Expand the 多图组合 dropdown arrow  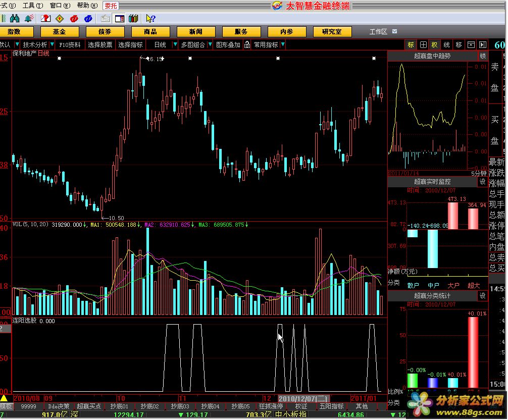click(x=210, y=44)
